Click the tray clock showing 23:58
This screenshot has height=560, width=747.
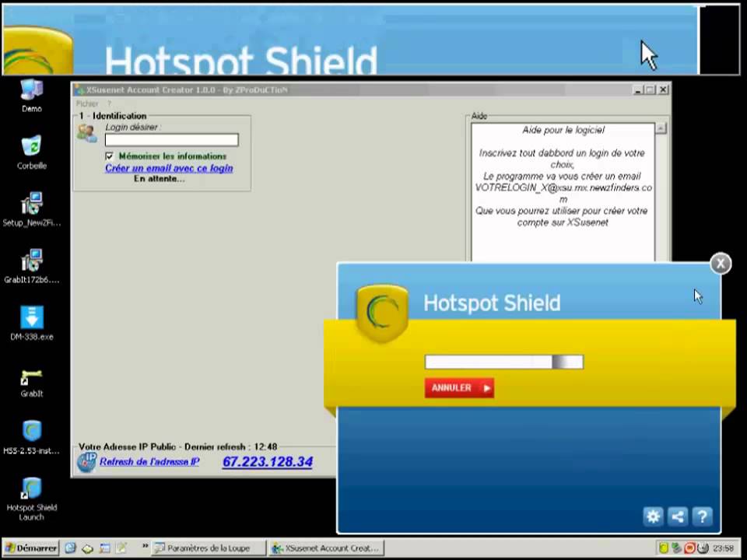click(x=723, y=548)
